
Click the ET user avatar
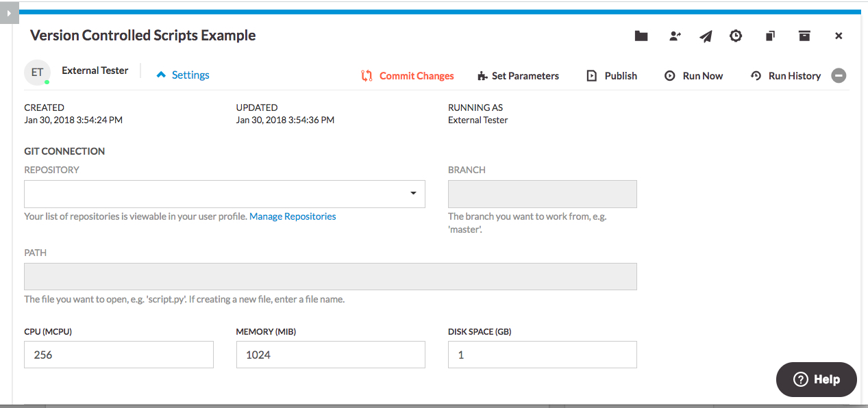coord(37,73)
